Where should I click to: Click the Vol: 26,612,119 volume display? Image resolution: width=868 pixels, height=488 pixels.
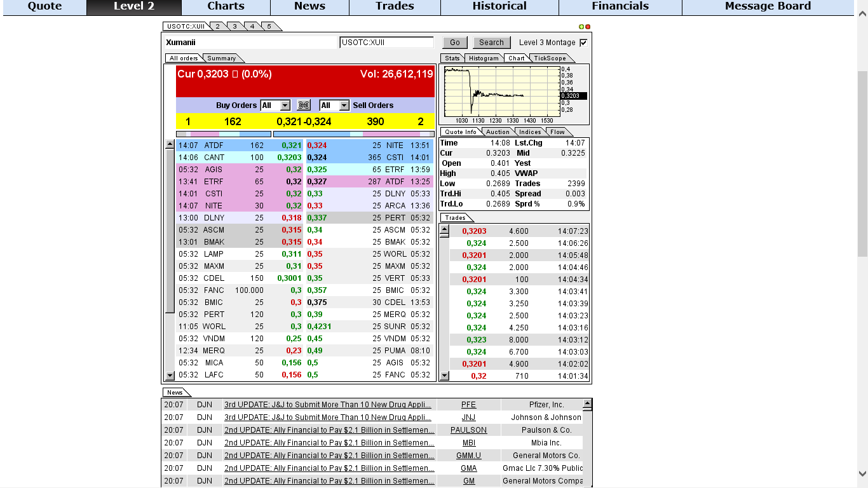coord(397,74)
